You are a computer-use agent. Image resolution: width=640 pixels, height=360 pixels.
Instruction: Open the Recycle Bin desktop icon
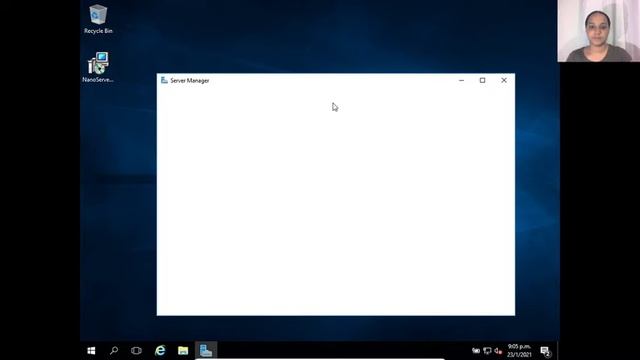click(x=98, y=19)
